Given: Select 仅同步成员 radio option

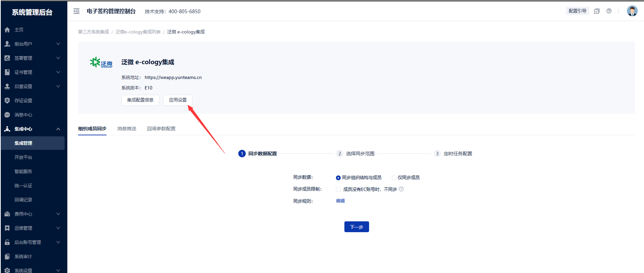Looking at the screenshot, I should pos(394,178).
